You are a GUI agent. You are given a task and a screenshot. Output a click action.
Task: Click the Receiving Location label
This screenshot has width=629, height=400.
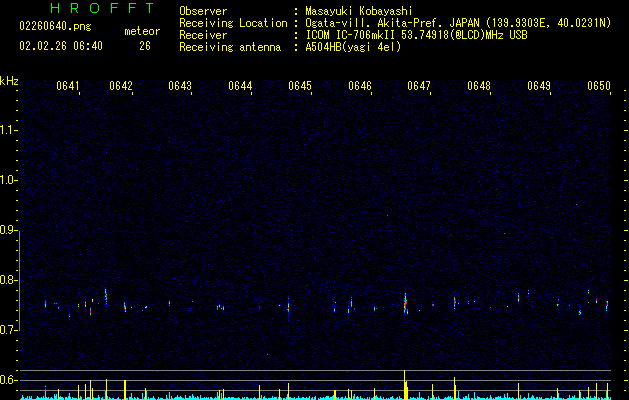[233, 23]
